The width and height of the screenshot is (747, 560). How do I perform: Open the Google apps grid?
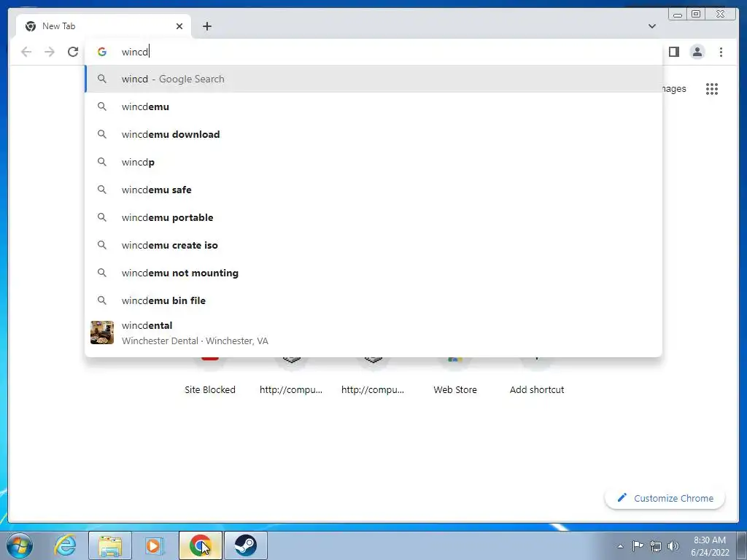(x=712, y=88)
